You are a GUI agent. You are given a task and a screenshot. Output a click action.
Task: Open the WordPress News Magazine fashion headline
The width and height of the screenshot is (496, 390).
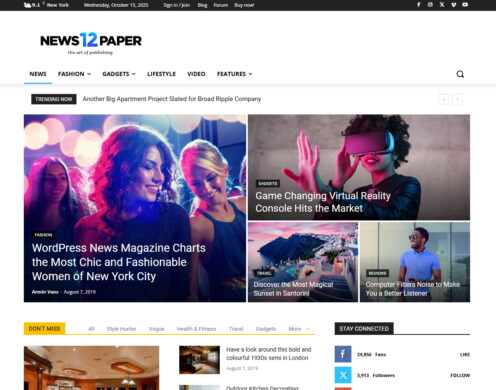click(x=119, y=262)
